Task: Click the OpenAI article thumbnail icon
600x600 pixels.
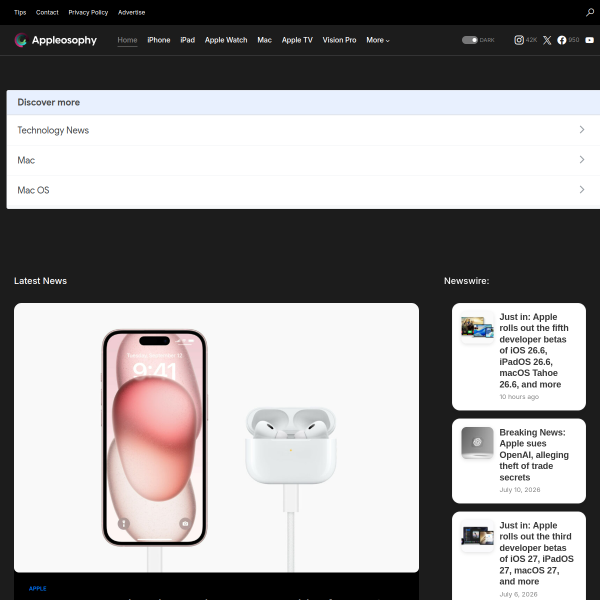Action: coord(477,442)
